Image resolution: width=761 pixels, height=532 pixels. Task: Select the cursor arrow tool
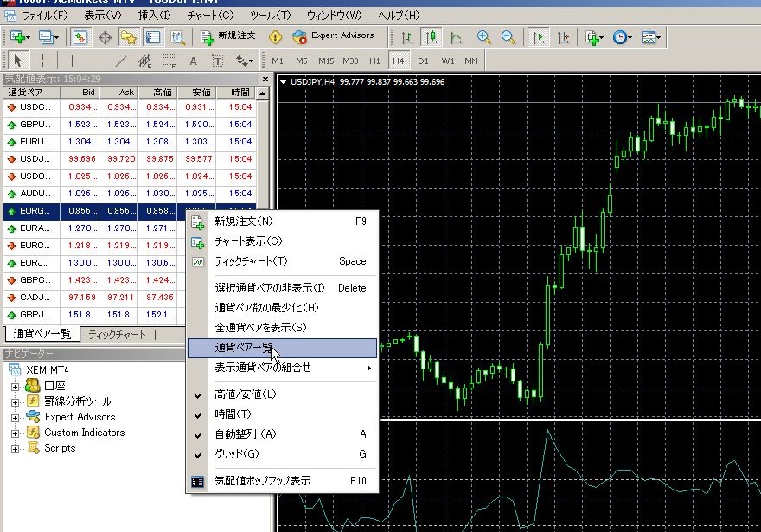18,61
